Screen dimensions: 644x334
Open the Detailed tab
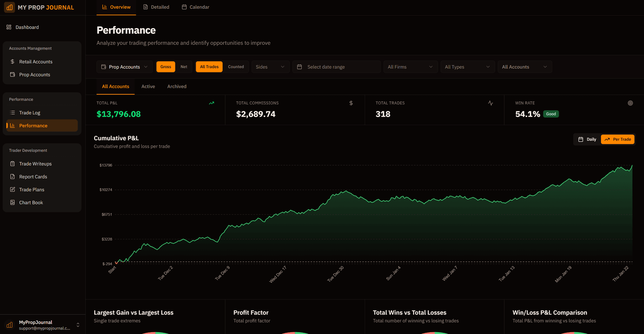[x=156, y=7]
